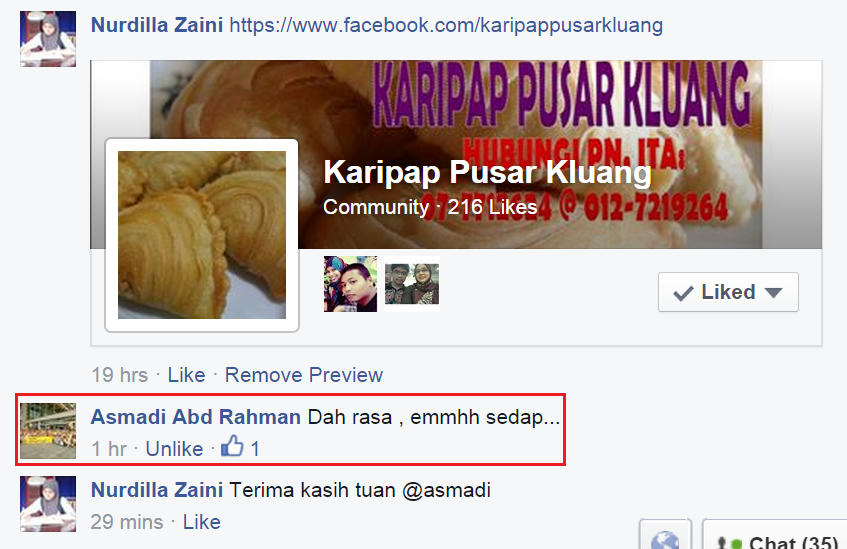Click the checkmark on the Liked button
Image resolution: width=847 pixels, height=549 pixels.
pyautogui.click(x=683, y=293)
